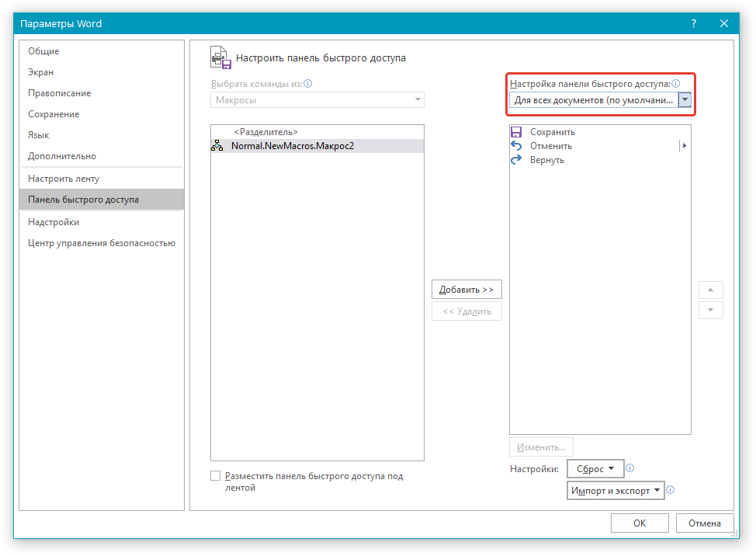Open the Сброс dropdown button
Image resolution: width=756 pixels, height=556 pixels.
pos(595,469)
